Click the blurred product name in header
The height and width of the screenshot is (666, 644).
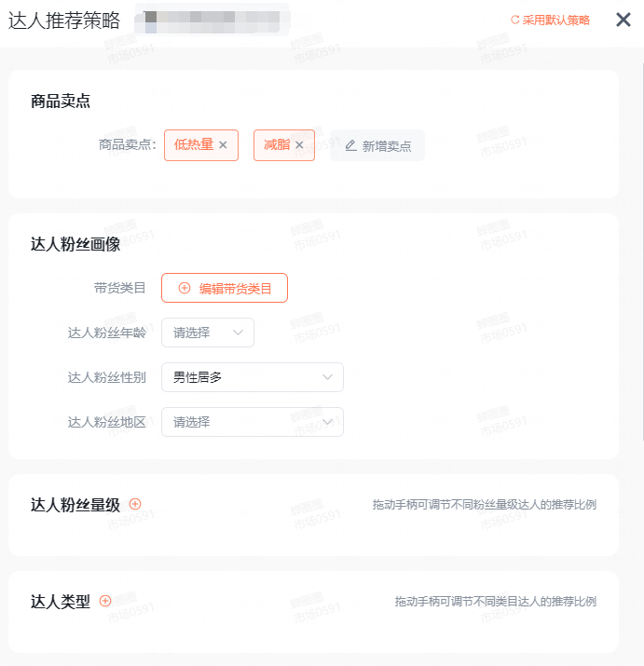click(x=212, y=20)
